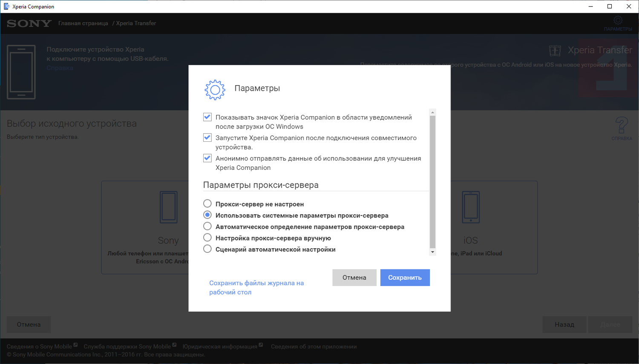Select Использовать системные параметры прокси-сервера option
The height and width of the screenshot is (364, 639).
207,215
